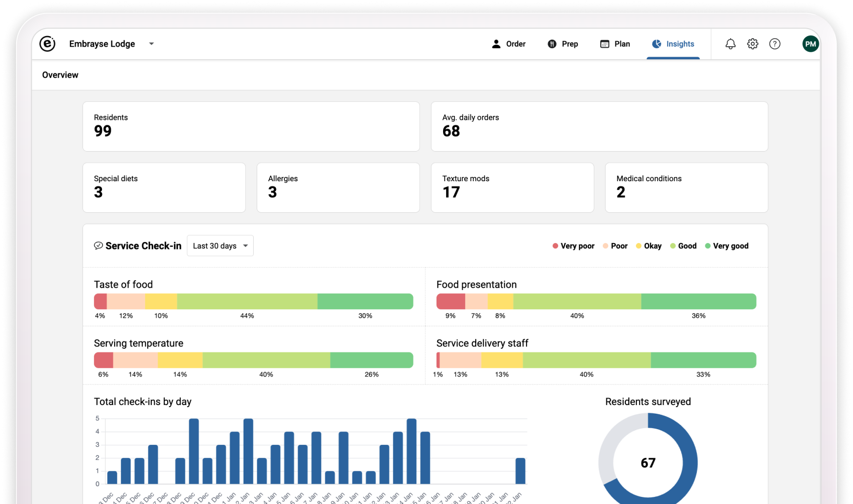
Task: Click the calendar icon beside Plan
Action: click(605, 44)
